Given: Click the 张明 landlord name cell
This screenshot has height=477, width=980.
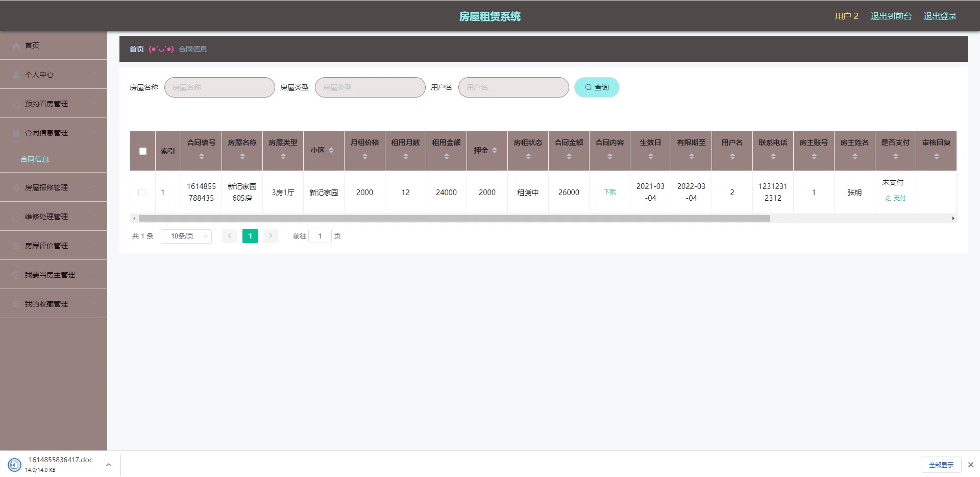Looking at the screenshot, I should point(855,193).
